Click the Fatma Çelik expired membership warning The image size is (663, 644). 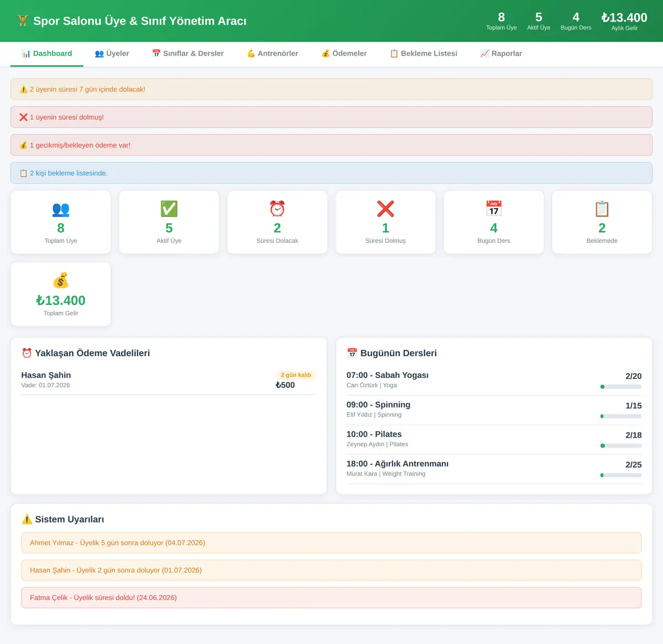tap(331, 598)
